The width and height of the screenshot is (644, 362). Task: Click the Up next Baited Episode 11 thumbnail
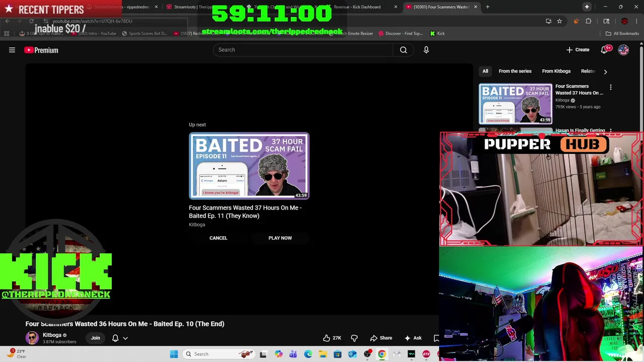(x=249, y=166)
